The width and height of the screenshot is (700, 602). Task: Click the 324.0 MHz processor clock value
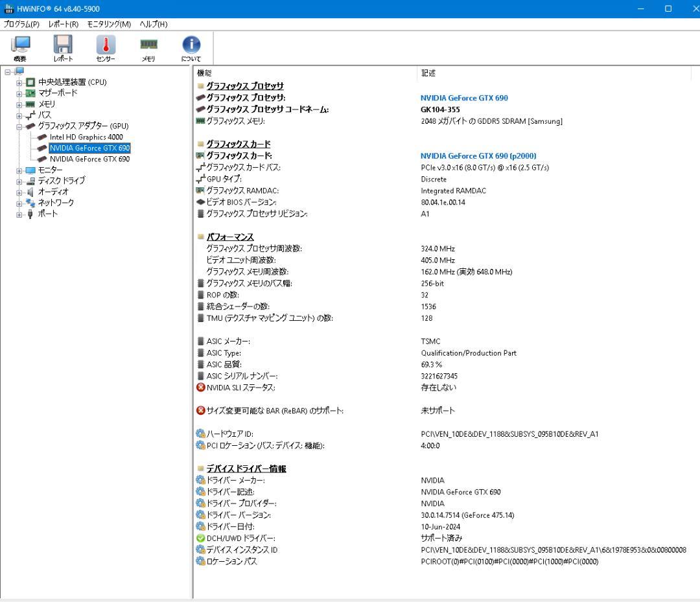437,249
